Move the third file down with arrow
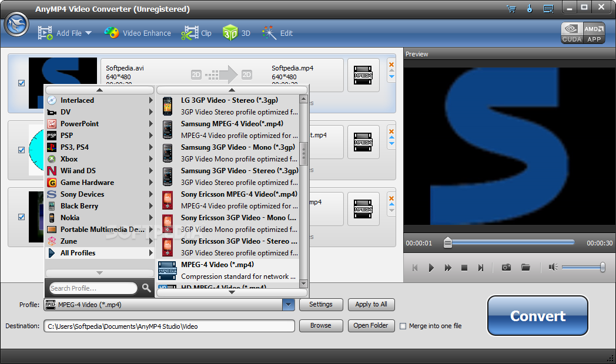 [391, 210]
